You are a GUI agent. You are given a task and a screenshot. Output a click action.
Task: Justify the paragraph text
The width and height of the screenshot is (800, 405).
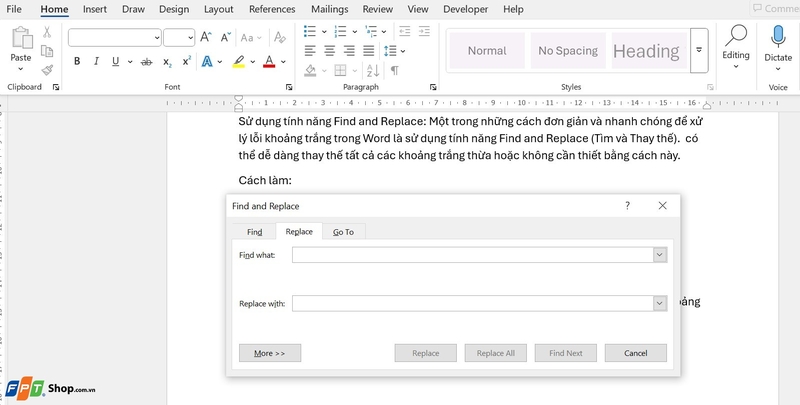368,50
